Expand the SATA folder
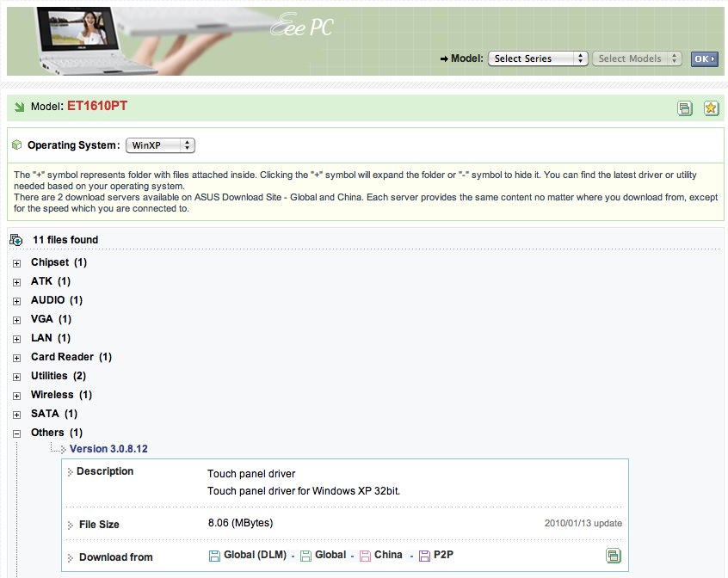 click(x=16, y=415)
